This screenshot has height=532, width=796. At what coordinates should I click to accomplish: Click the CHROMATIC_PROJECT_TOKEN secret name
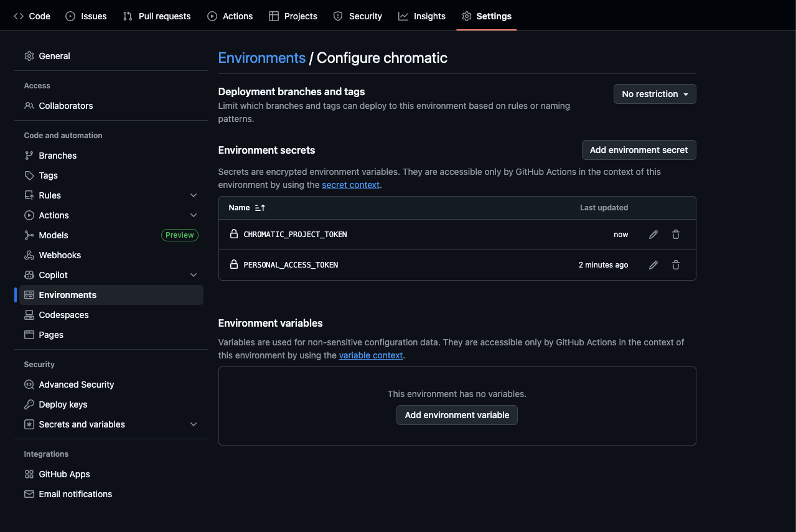point(295,235)
